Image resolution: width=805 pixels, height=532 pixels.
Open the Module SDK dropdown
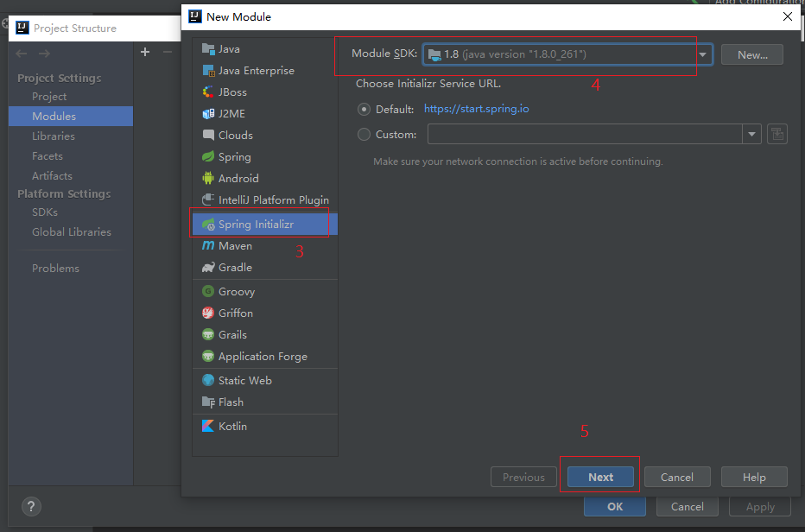[x=703, y=54]
